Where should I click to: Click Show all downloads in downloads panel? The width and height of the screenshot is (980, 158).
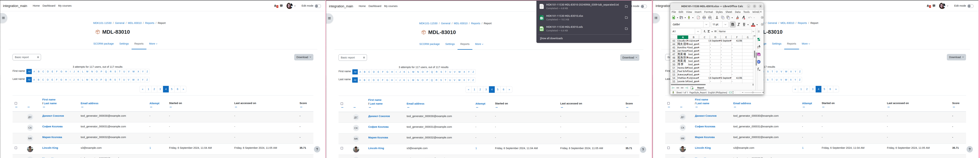551,38
